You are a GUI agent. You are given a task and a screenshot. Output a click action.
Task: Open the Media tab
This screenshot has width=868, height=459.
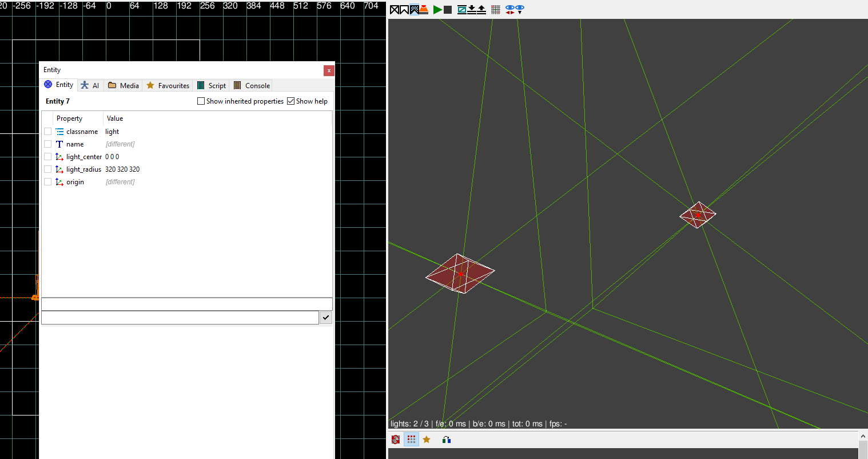point(124,85)
